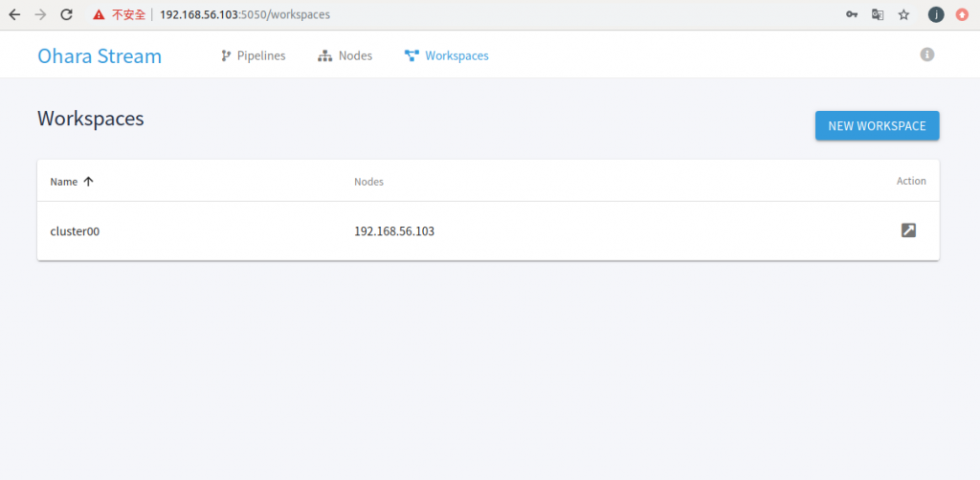980x480 pixels.
Task: Click the Action column header
Action: point(911,181)
